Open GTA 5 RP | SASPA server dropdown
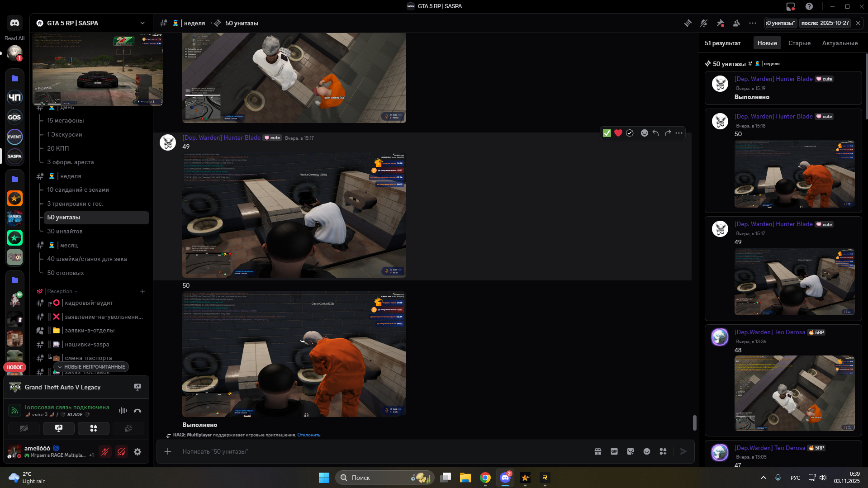This screenshot has height=488, width=868. pyautogui.click(x=142, y=23)
